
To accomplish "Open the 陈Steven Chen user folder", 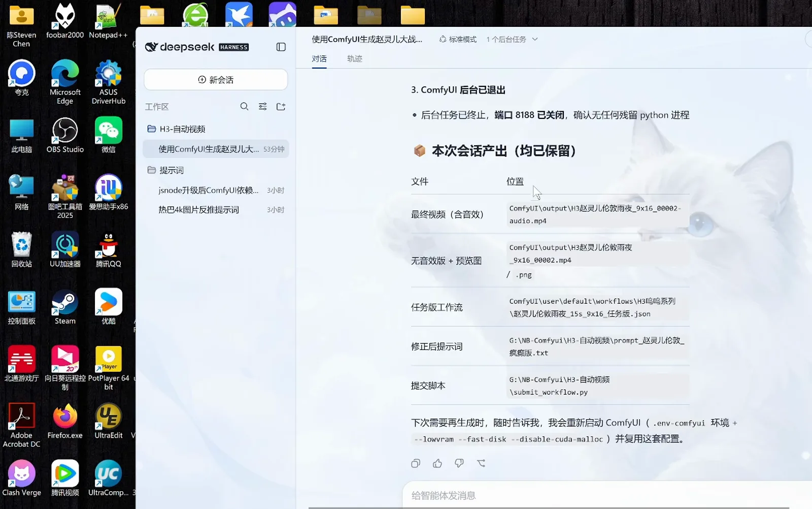I will tap(21, 26).
